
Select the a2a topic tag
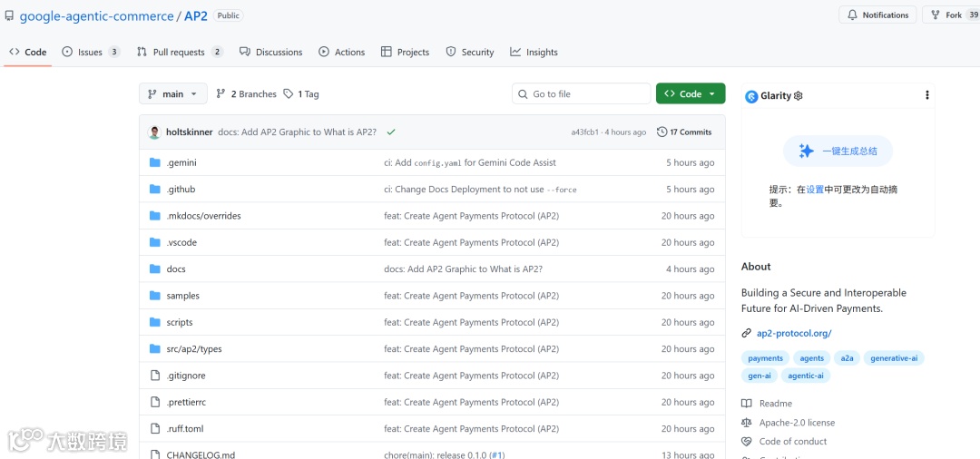point(847,357)
